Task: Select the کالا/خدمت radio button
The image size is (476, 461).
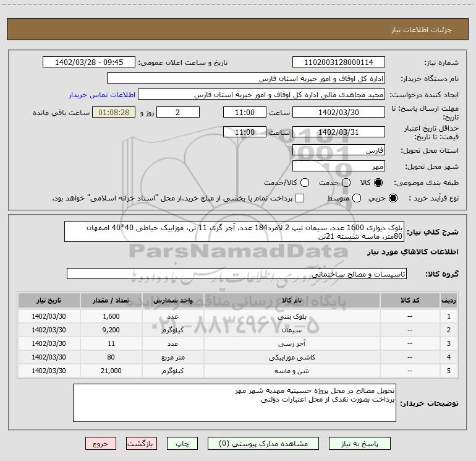Action: click(305, 183)
